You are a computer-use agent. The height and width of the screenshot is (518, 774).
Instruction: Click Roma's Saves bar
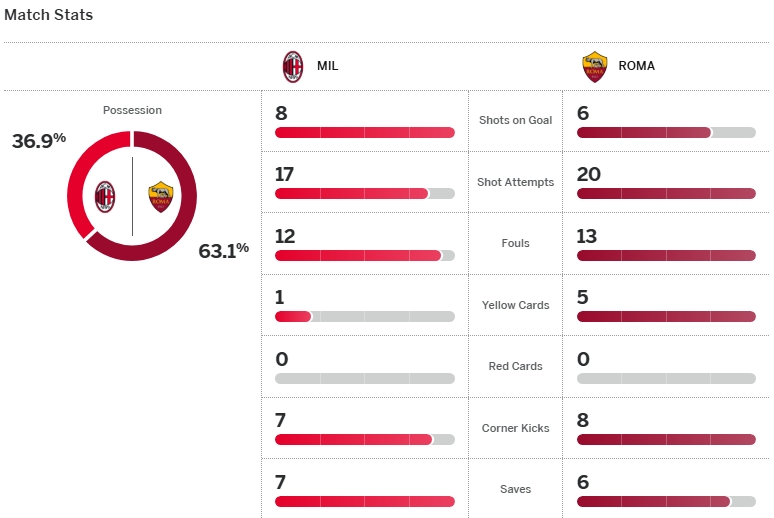tap(666, 501)
